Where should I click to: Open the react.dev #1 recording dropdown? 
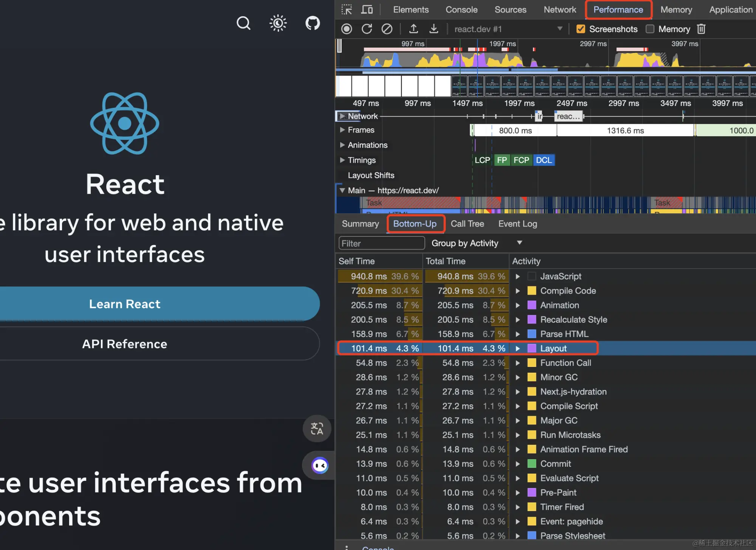(508, 29)
